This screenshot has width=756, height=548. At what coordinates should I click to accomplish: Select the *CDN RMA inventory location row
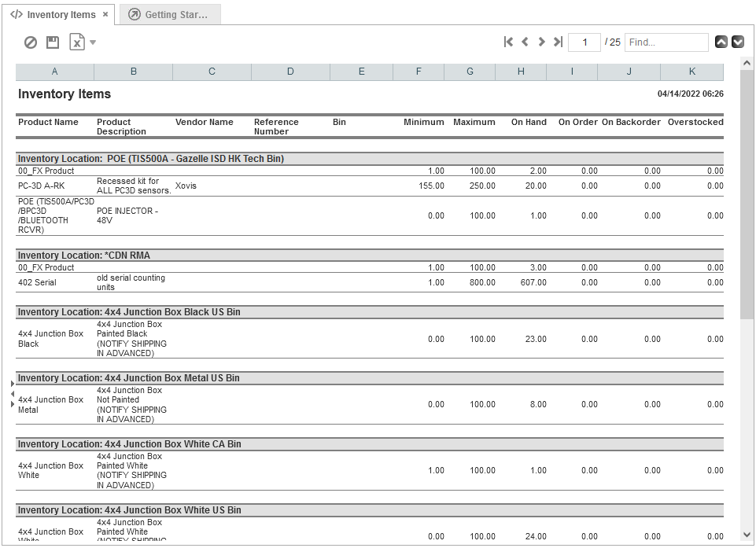[x=369, y=256]
